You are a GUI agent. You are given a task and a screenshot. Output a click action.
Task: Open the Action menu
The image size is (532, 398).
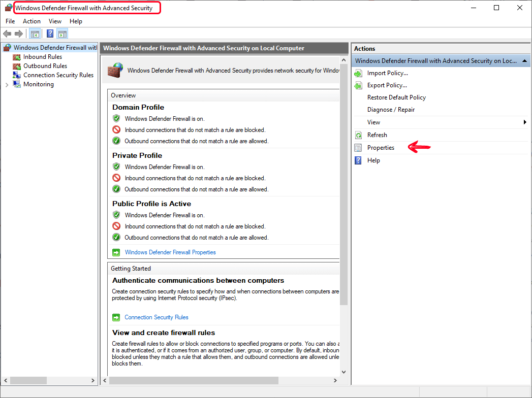click(32, 21)
